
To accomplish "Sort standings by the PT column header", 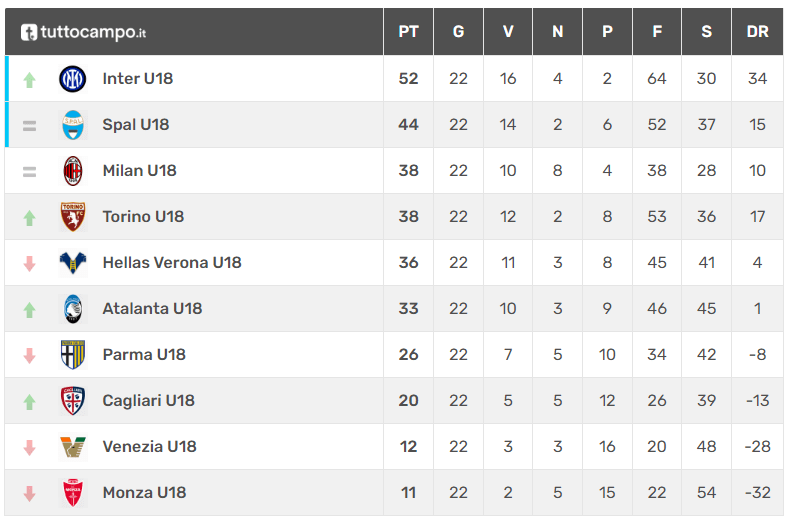I will pos(408,32).
